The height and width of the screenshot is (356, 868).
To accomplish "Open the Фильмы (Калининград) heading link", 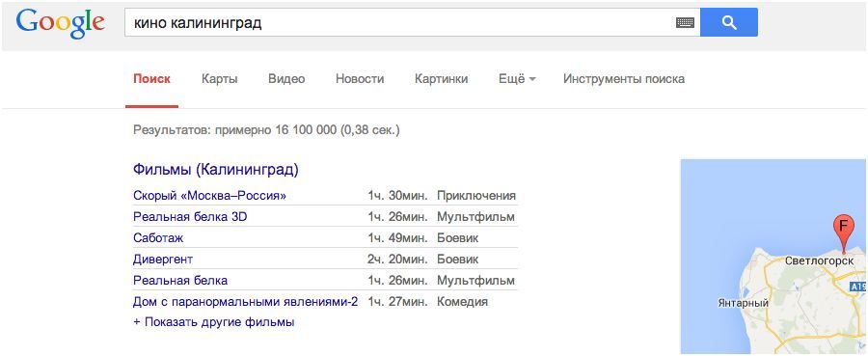I will [216, 170].
